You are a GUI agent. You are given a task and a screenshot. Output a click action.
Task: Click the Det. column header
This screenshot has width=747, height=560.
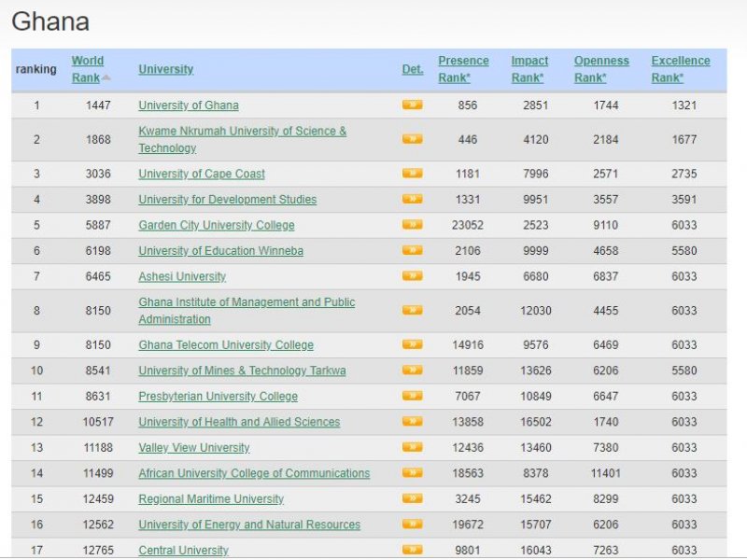[413, 69]
